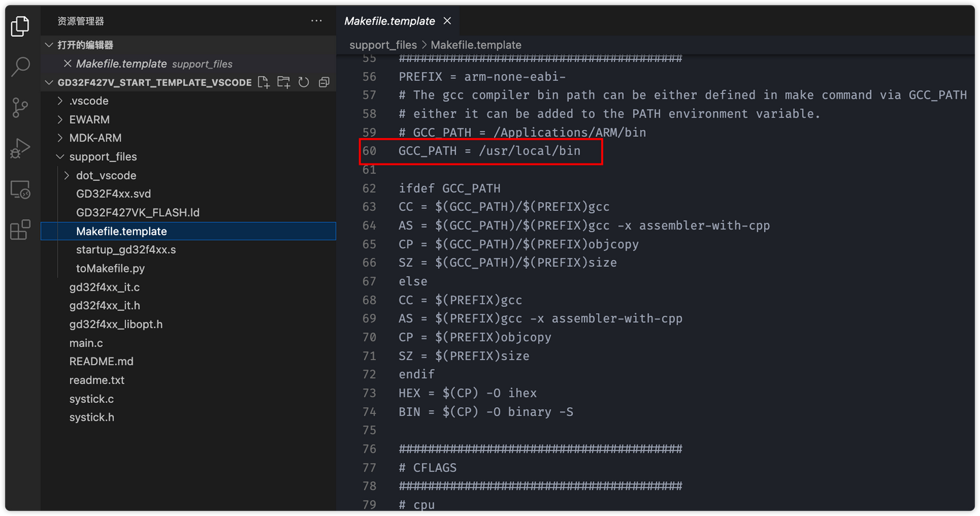Select the Makefile.template tab

tap(390, 20)
